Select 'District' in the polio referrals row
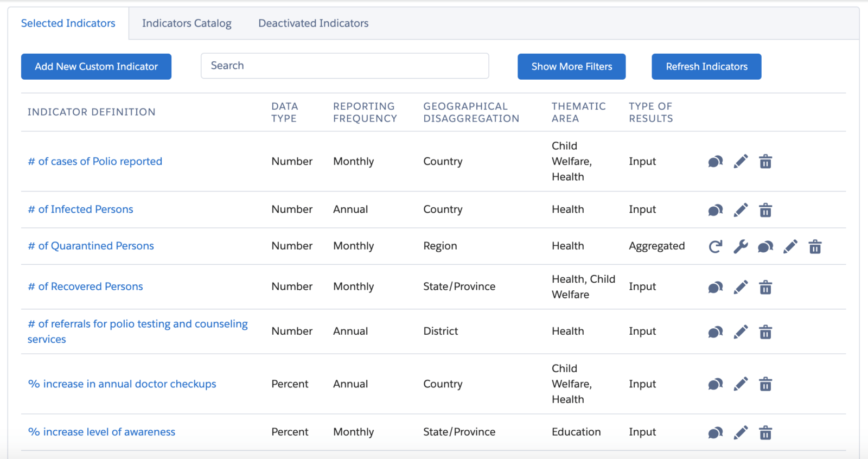The image size is (868, 459). pos(441,331)
